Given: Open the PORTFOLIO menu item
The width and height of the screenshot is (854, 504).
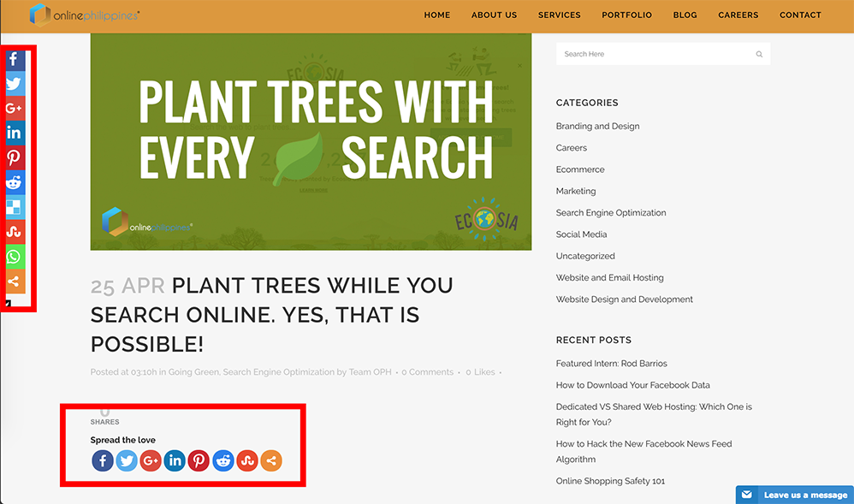Looking at the screenshot, I should pos(627,15).
